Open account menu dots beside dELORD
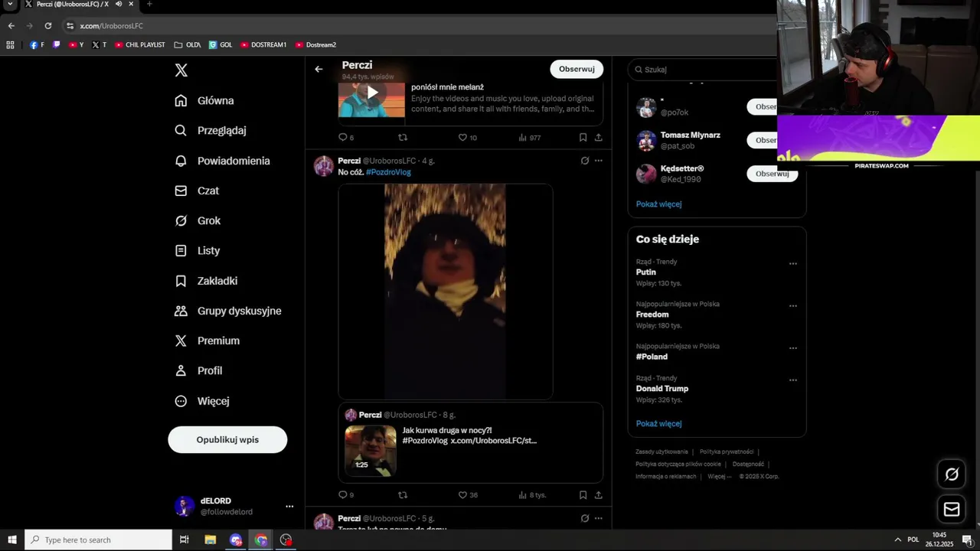Screen dimensions: 980x551 [289, 506]
